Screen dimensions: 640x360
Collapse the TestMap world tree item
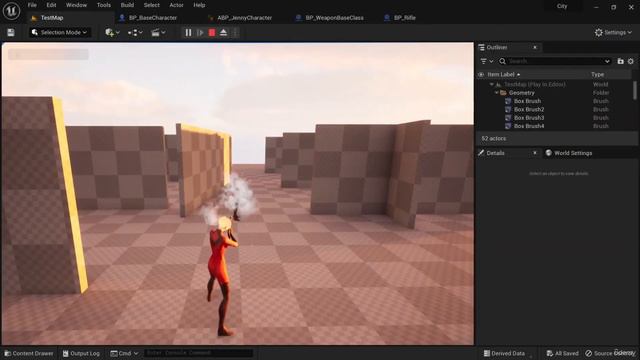[x=491, y=84]
